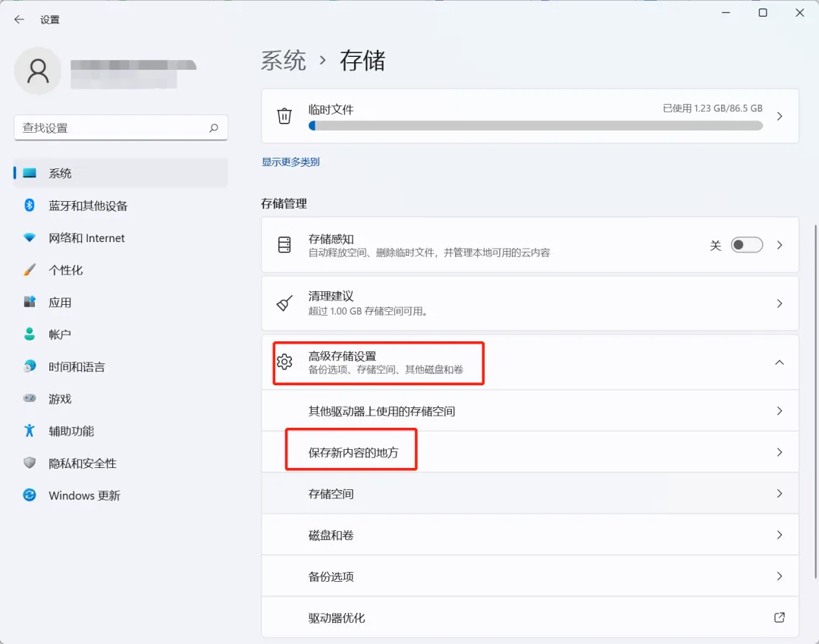819x644 pixels.
Task: Open 磁盘和卷 option
Action: tap(530, 535)
